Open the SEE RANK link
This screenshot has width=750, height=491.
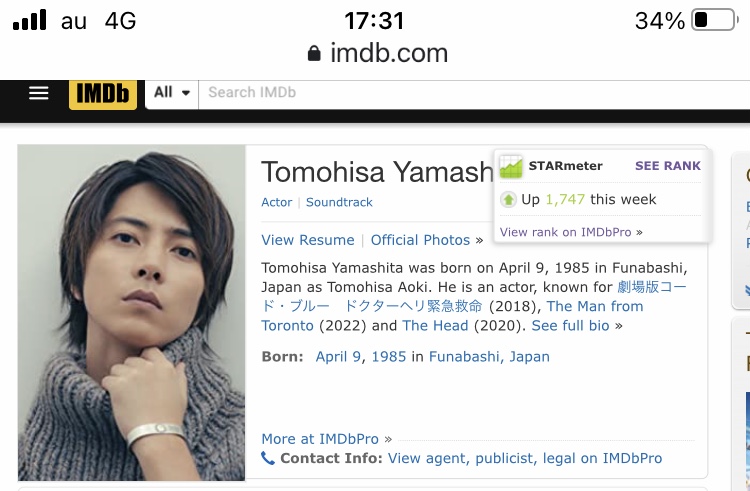point(668,166)
